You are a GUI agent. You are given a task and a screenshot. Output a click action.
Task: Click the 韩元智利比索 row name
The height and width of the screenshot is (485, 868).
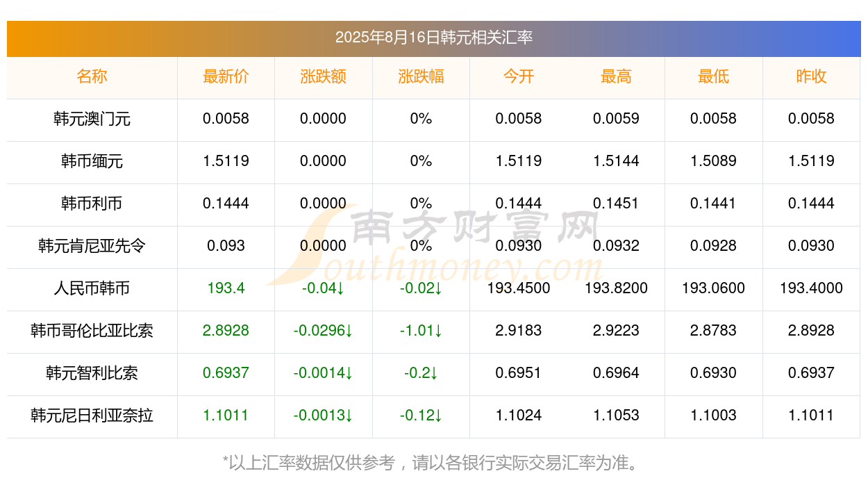92,373
